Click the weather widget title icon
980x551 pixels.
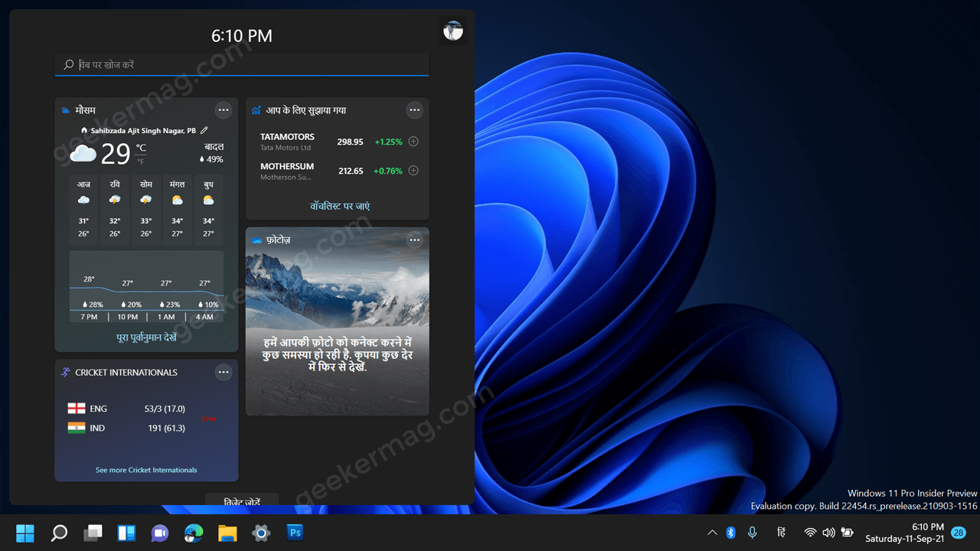66,110
